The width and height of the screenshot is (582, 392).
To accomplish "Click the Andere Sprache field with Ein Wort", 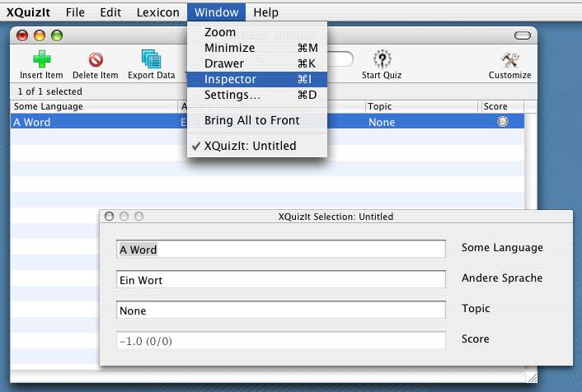I will (281, 280).
